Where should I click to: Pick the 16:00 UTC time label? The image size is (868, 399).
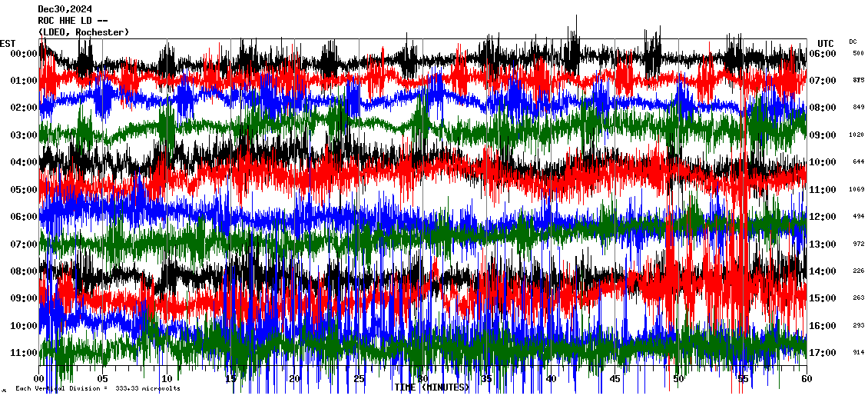point(822,325)
